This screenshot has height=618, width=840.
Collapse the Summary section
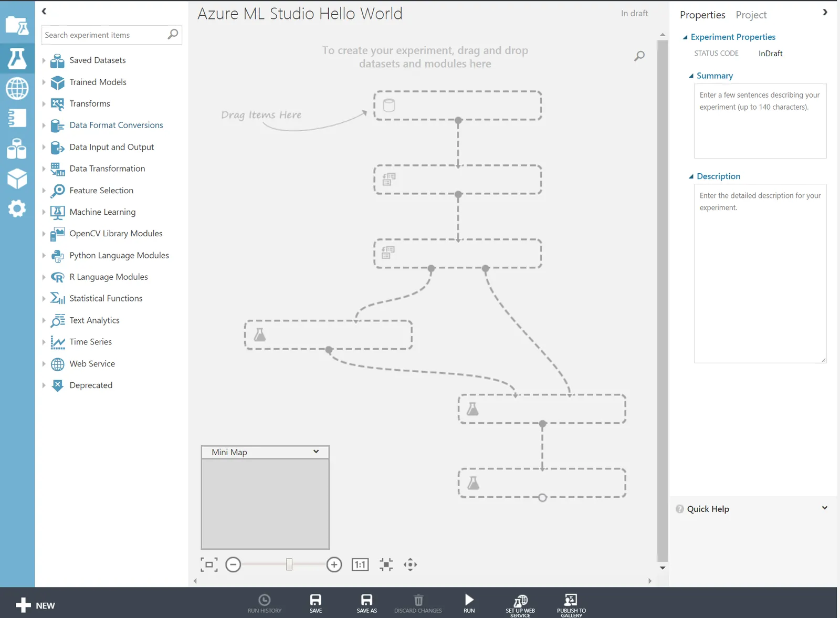(691, 76)
